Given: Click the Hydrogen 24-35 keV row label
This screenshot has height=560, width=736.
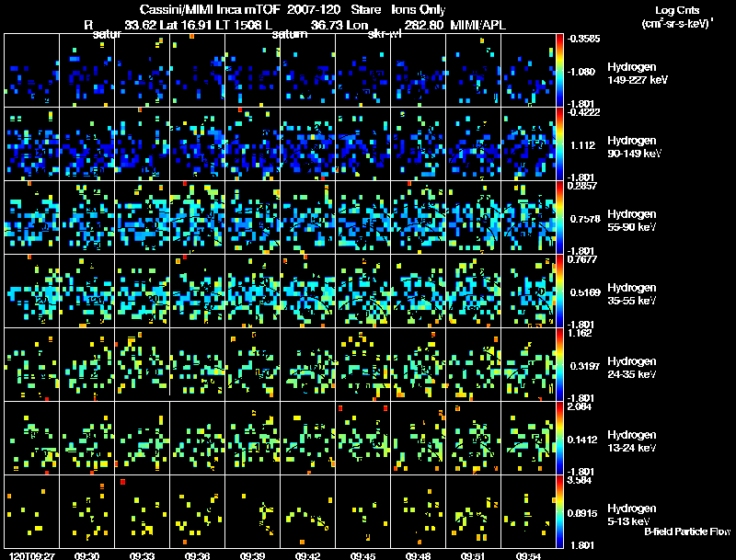Looking at the screenshot, I should [x=631, y=368].
